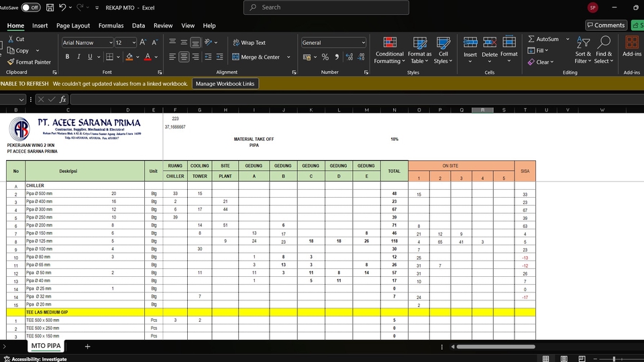
Task: Open Cell Styles gallery
Action: click(443, 50)
